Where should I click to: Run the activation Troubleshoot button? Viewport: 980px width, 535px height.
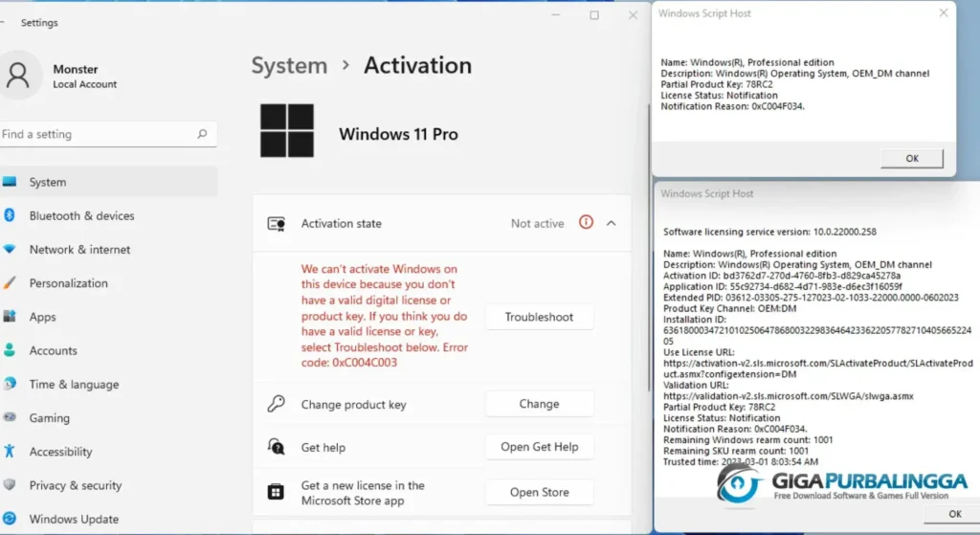pos(539,317)
